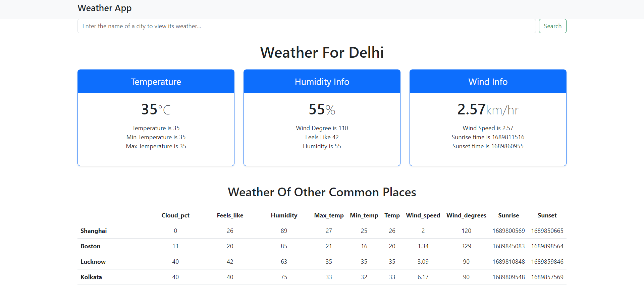Select the Shanghai row in the table
The image size is (644, 304).
(94, 231)
